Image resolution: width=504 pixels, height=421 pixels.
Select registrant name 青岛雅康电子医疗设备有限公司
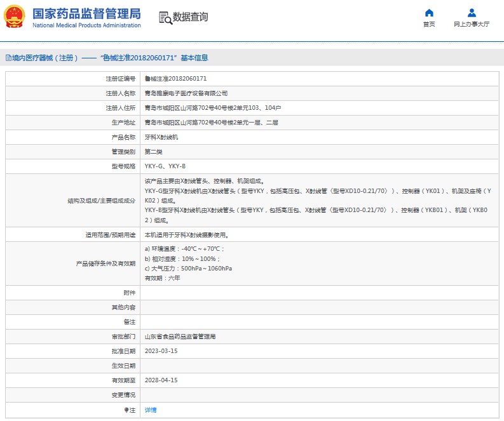(186, 93)
